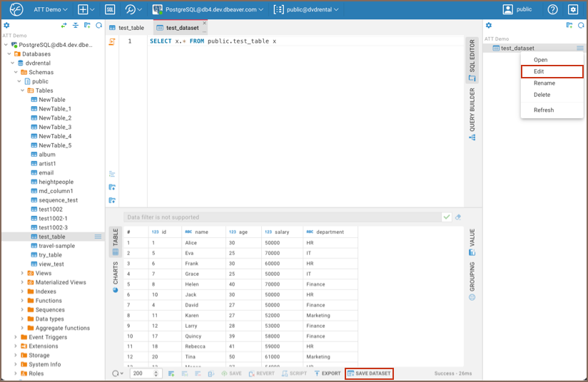The width and height of the screenshot is (588, 382).
Task: Open the ATT Demo project dropdown
Action: [51, 9]
